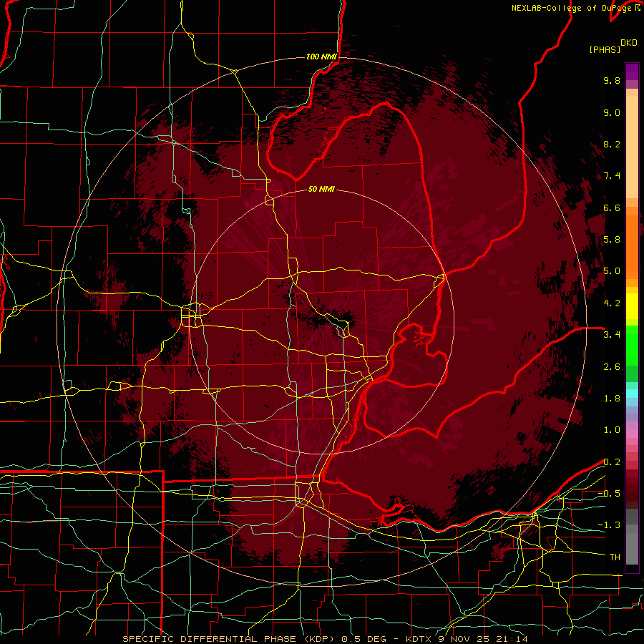The image size is (644, 644).
Task: Click the 6.6 value on the color scale
Action: click(612, 208)
